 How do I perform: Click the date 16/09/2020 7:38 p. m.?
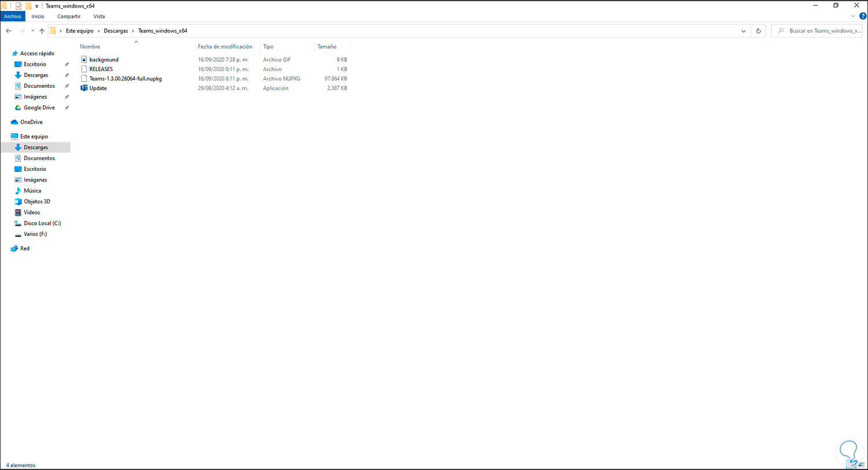pos(223,60)
